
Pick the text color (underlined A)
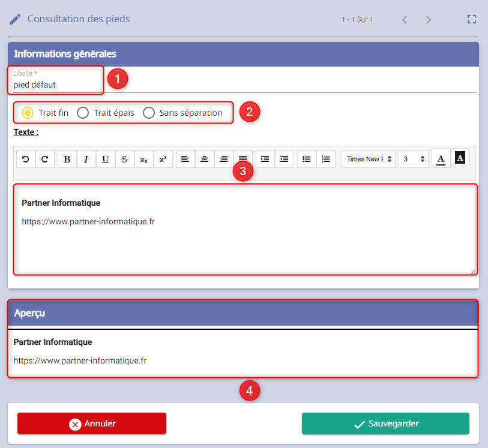pos(441,159)
